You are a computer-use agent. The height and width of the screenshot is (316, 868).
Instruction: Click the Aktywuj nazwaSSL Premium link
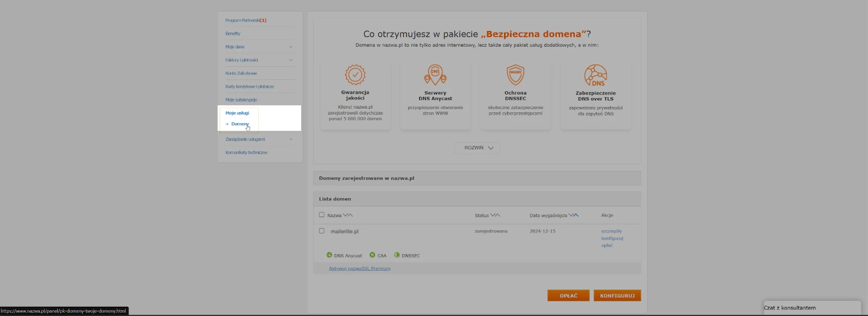pyautogui.click(x=360, y=268)
